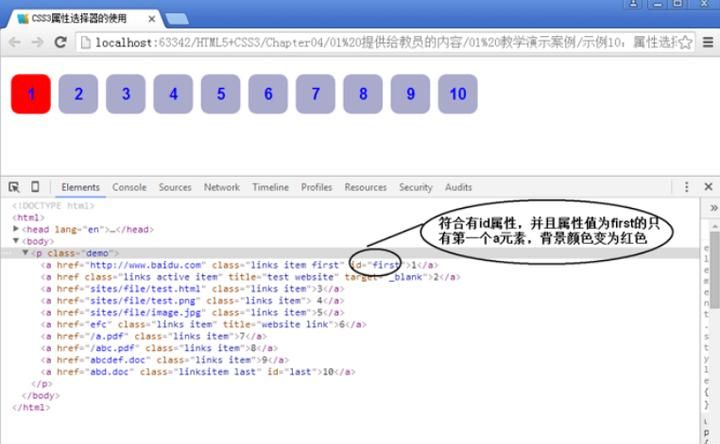Select anchor row with href abcdef.doc
The width and height of the screenshot is (720, 444).
tap(165, 360)
